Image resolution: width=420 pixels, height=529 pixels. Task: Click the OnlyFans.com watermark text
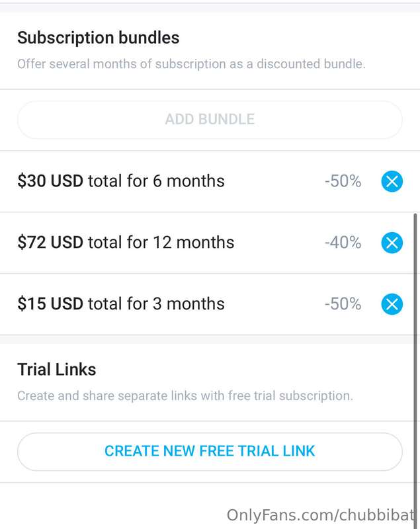point(321,515)
